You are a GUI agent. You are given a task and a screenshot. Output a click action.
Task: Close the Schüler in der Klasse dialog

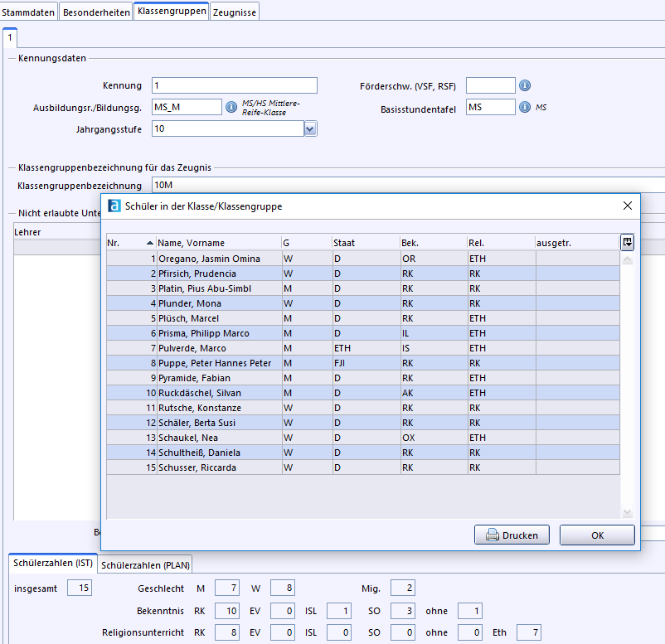628,206
